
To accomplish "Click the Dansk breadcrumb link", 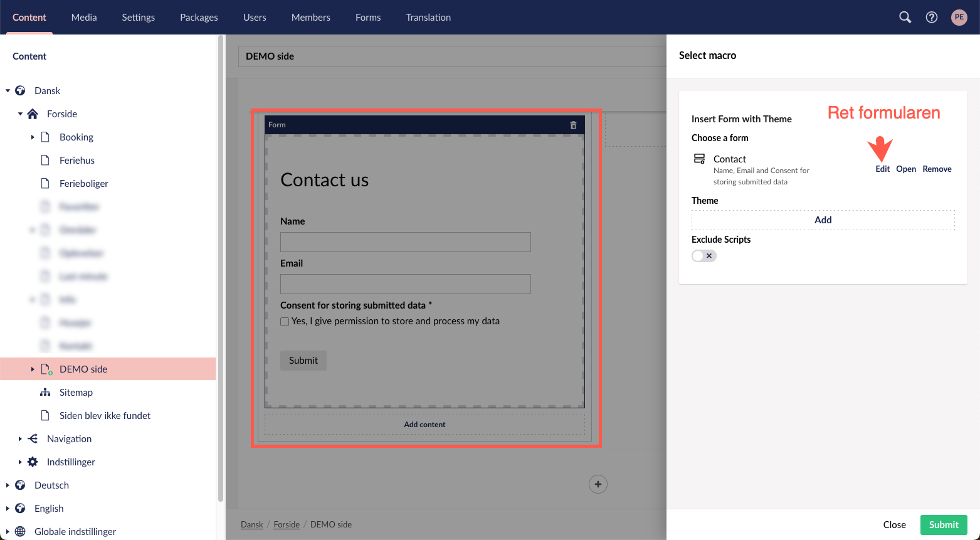I will (x=252, y=524).
